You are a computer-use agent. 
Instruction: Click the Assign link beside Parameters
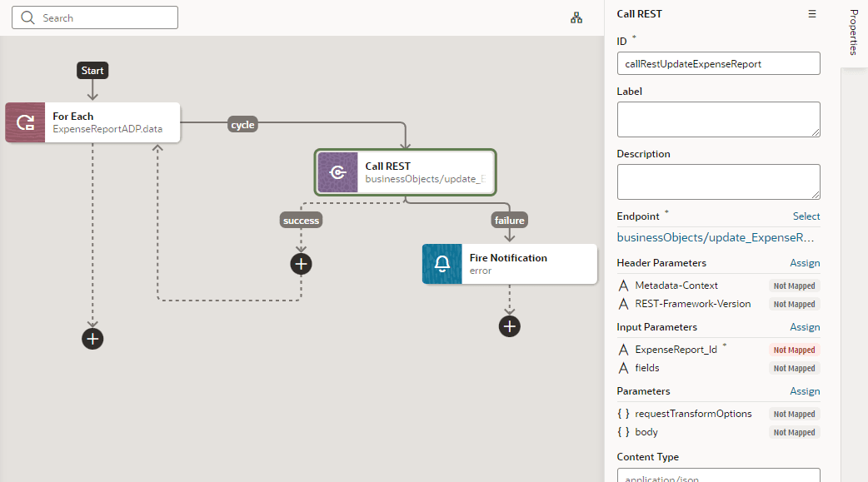(805, 391)
